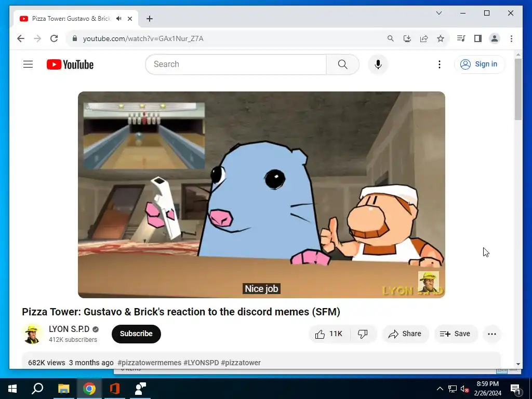
Task: Click the video title text
Action: click(181, 312)
